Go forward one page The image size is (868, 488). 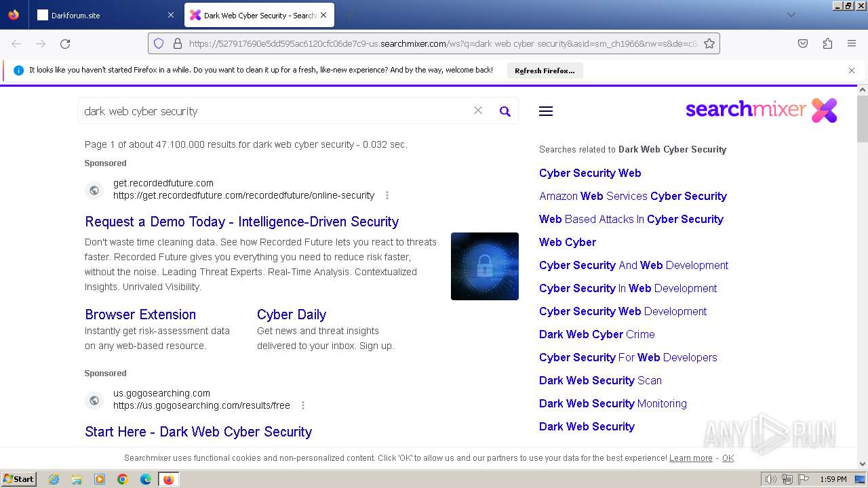click(x=41, y=43)
